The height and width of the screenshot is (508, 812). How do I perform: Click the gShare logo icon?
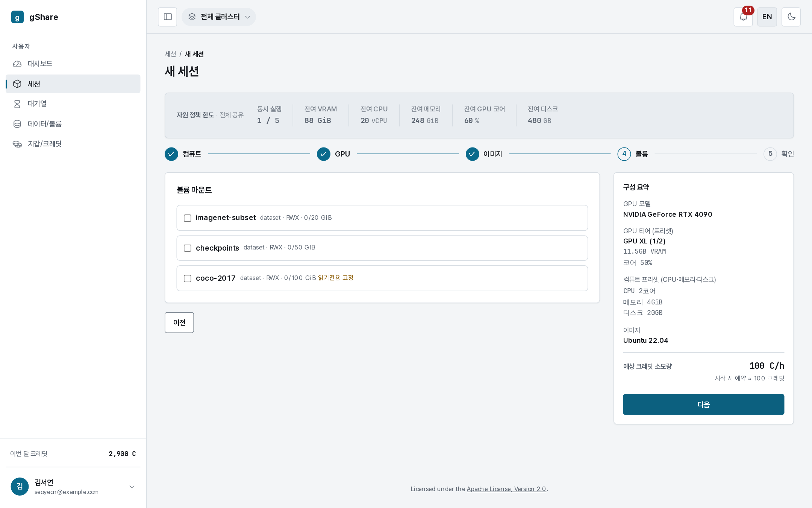coord(17,17)
